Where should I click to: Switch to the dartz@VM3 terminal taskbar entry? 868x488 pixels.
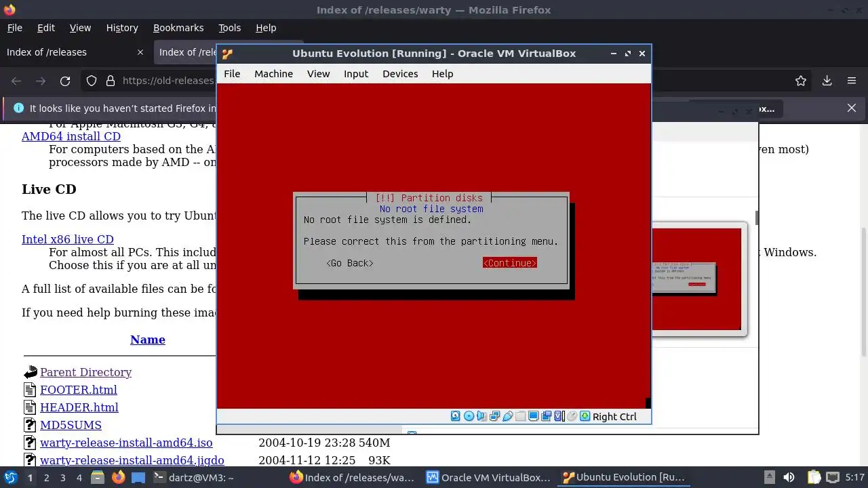(x=193, y=477)
